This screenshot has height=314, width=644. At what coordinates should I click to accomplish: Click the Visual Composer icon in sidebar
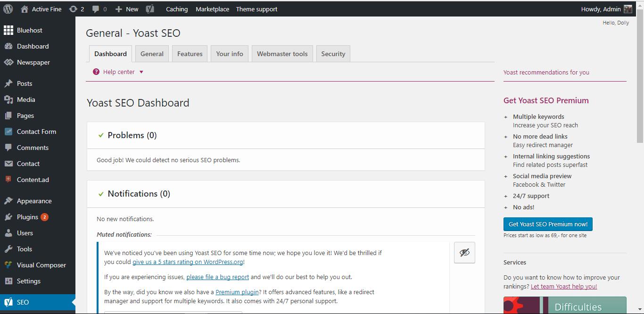8,265
